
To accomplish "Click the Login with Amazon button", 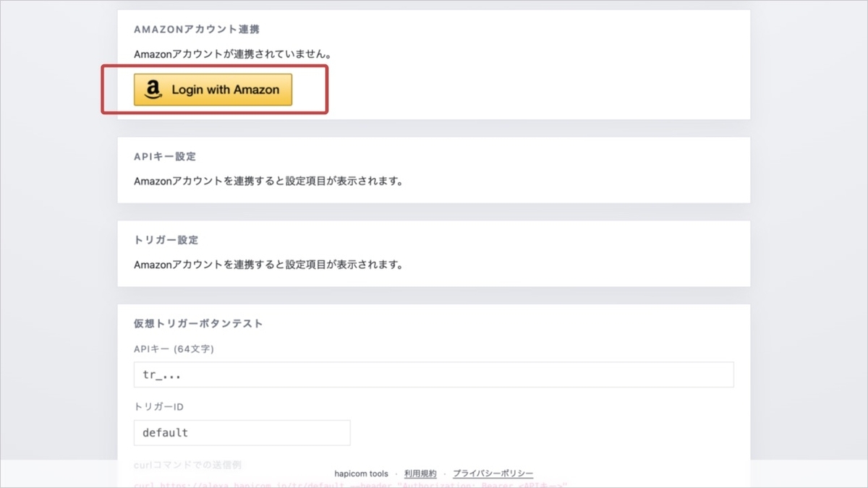I will point(213,90).
